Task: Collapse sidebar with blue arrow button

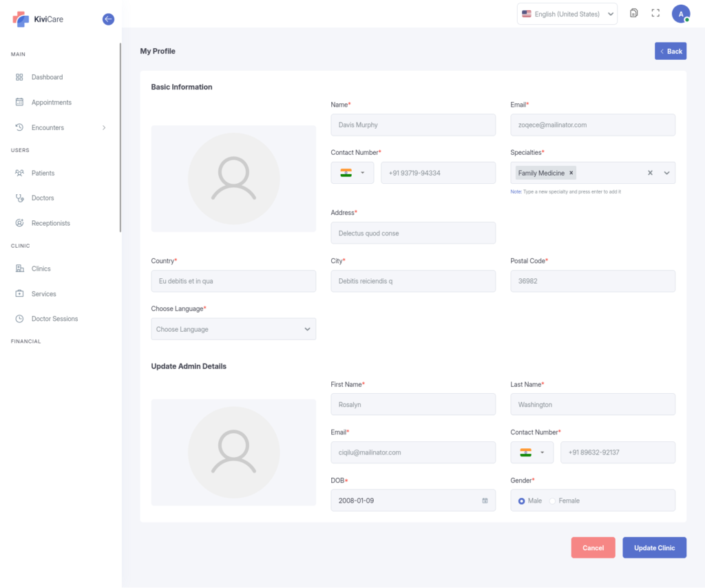Action: click(108, 19)
